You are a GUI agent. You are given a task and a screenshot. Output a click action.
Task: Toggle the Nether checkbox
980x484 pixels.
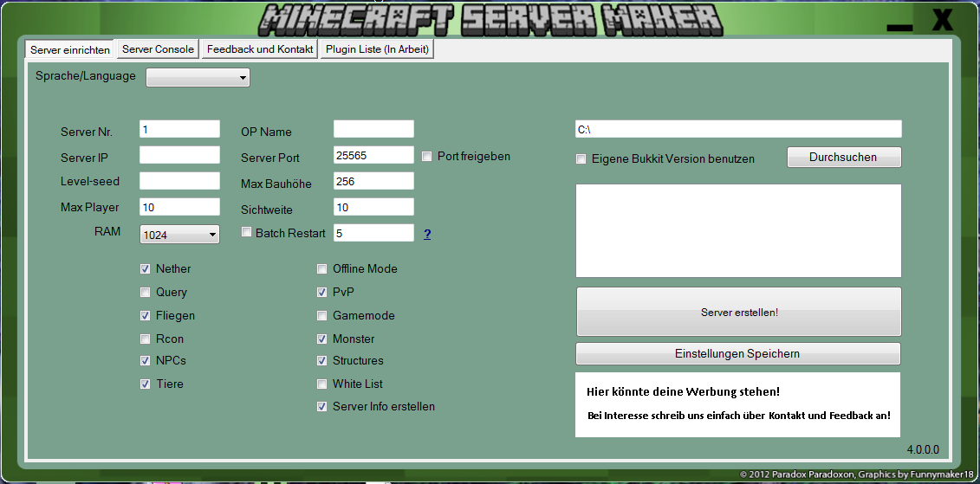point(145,269)
